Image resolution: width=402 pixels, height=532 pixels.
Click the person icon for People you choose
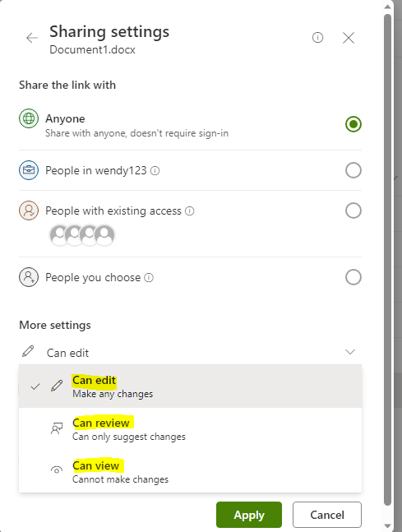(29, 277)
